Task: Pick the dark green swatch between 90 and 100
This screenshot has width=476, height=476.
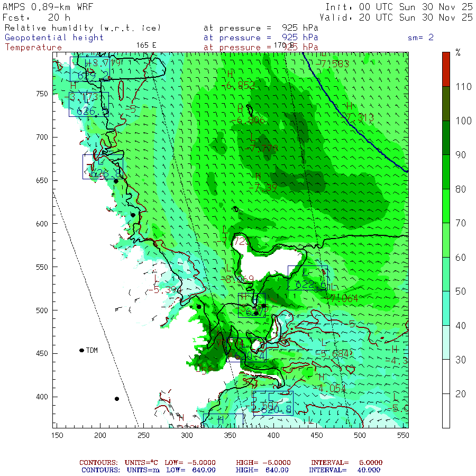Action: (x=446, y=138)
